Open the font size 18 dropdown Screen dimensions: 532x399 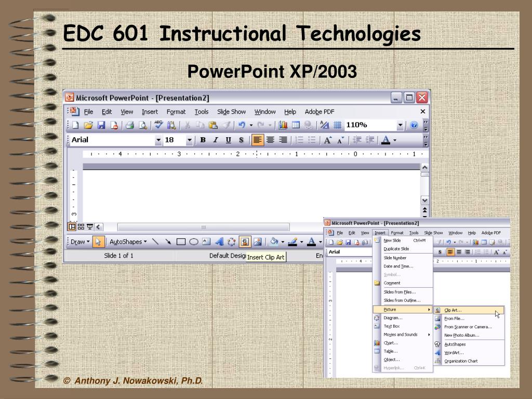(189, 140)
